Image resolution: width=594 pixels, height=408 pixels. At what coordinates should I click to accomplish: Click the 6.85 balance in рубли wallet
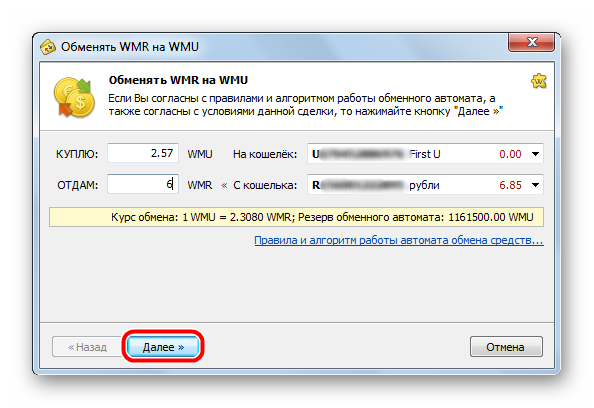[x=510, y=185]
